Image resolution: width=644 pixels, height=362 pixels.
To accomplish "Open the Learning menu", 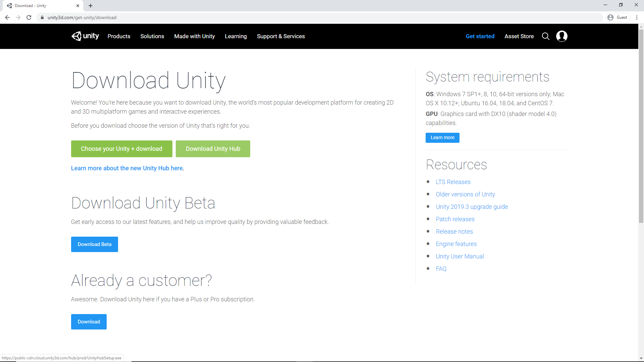I will pos(236,36).
